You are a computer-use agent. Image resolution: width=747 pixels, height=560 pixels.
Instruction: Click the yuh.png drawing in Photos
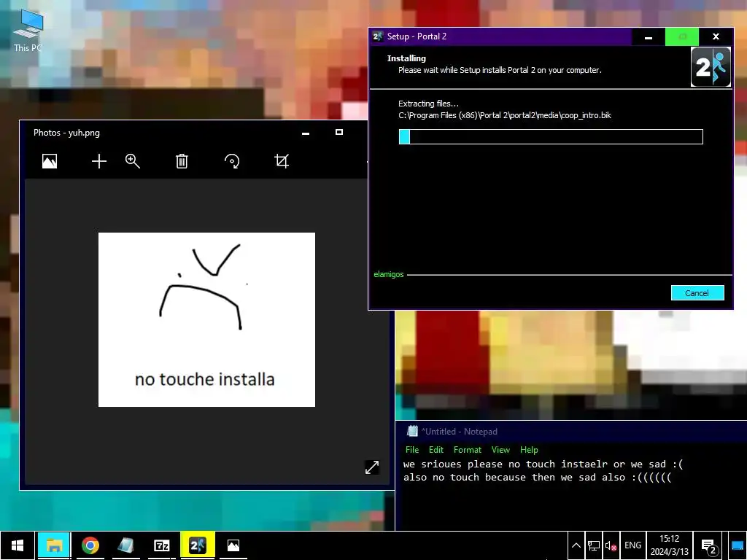206,319
